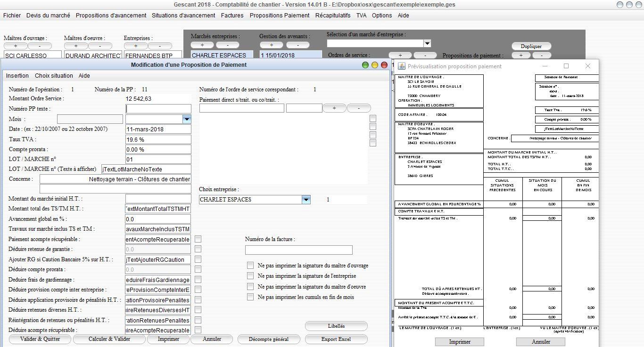Add a Maître d'ouvrage with plus button
Viewport: 644px width, 347px height.
pos(16,46)
